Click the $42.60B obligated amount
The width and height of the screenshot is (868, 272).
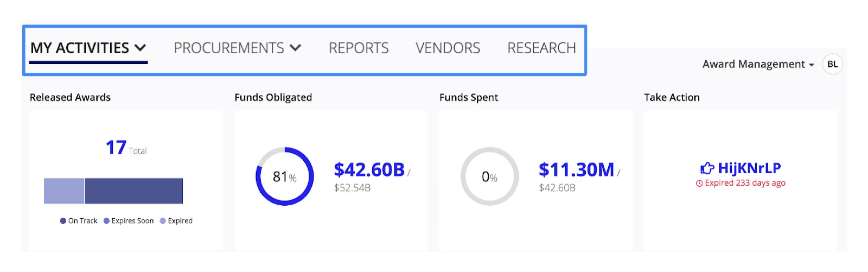click(x=369, y=170)
